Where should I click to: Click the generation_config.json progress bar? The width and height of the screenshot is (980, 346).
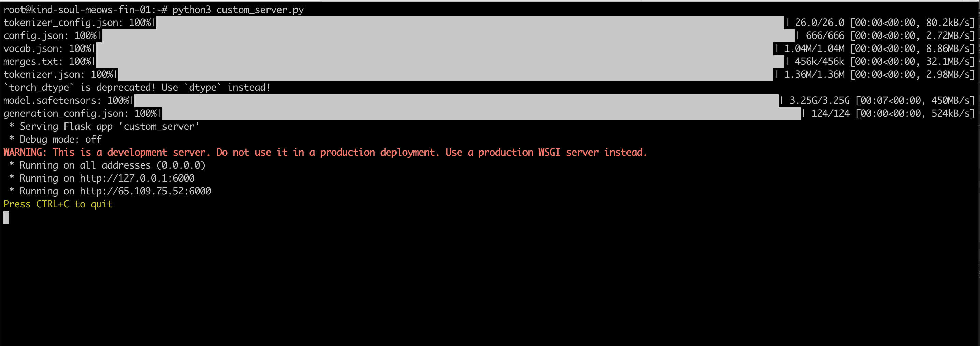pos(481,113)
